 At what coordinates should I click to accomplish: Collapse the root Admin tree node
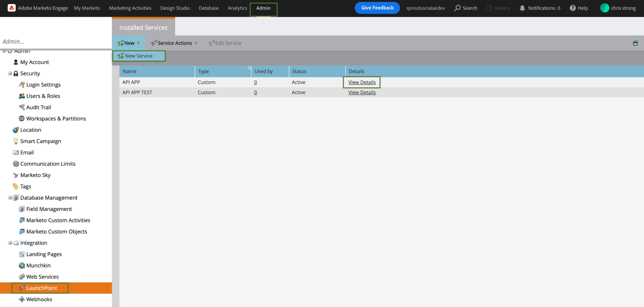pos(4,51)
